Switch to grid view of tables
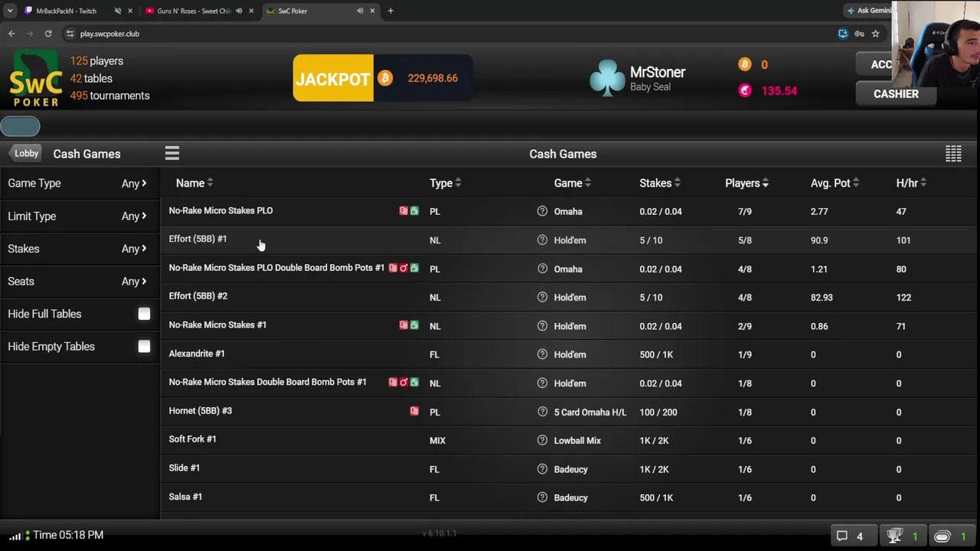Image resolution: width=980 pixels, height=551 pixels. (x=953, y=154)
